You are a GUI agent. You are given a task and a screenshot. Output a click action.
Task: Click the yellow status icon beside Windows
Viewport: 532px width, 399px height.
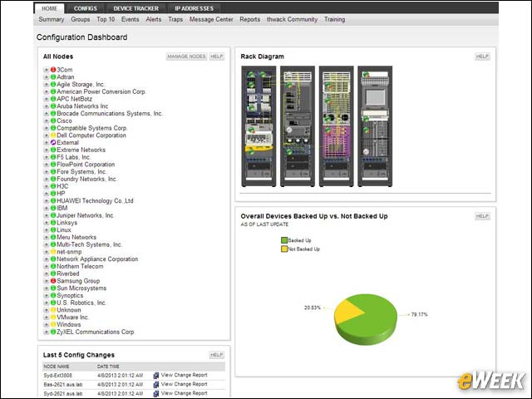[x=53, y=325]
